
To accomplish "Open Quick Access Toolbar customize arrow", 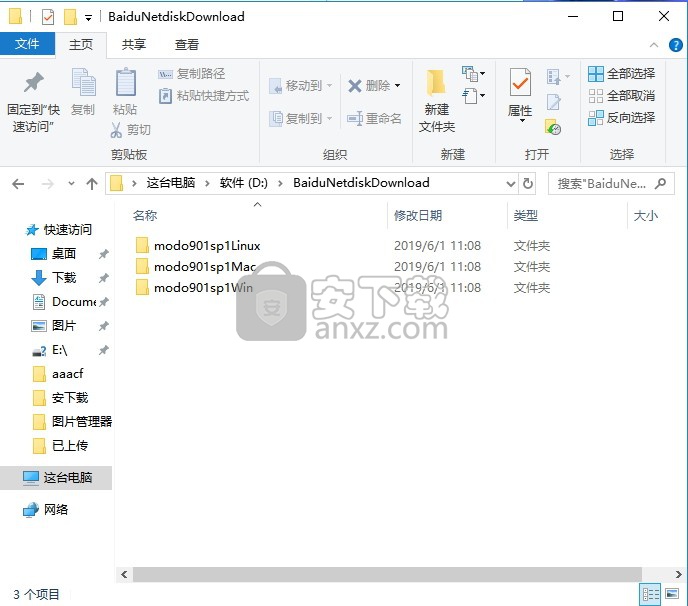I will coord(89,18).
